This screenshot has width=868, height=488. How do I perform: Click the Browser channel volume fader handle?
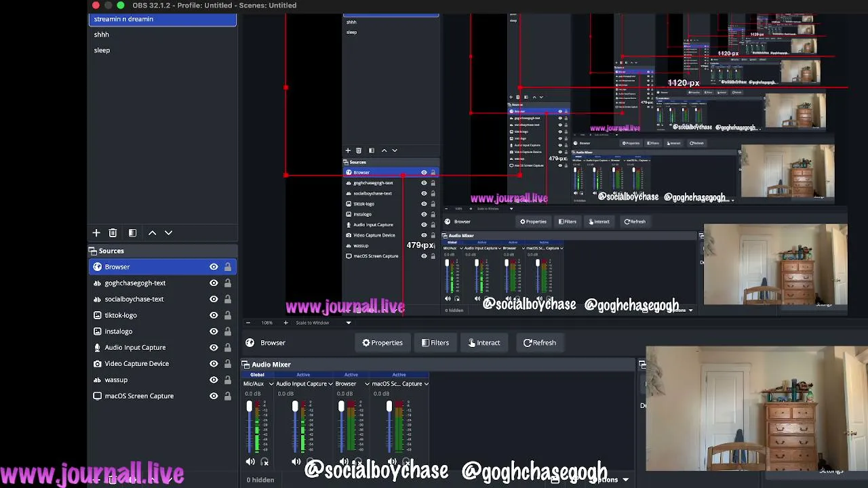click(341, 407)
